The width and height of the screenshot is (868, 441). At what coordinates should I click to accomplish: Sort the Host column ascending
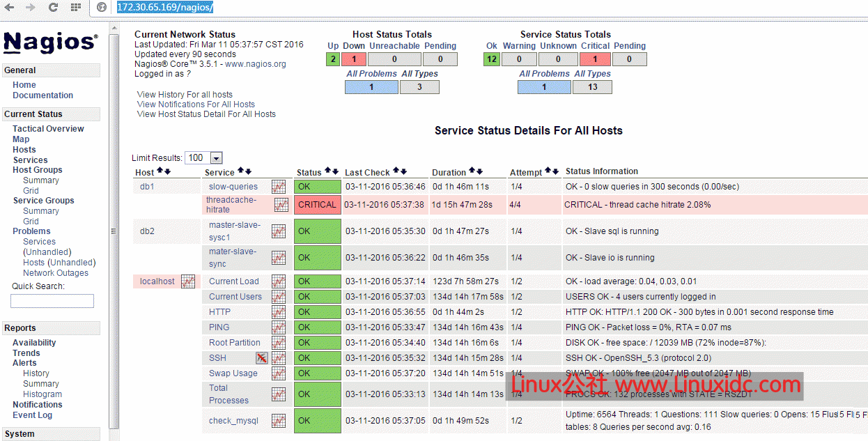pyautogui.click(x=158, y=169)
